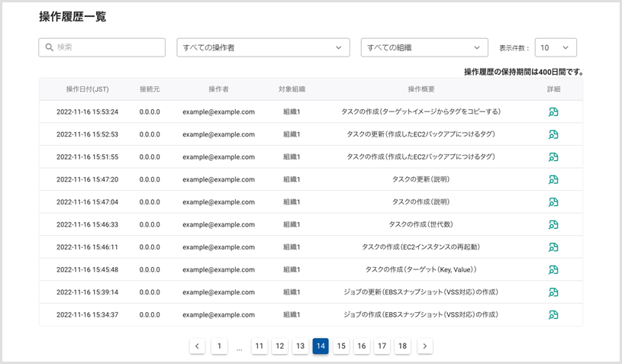This screenshot has width=622, height=364.
Task: Open details for the 15:39:14 job update
Action: pyautogui.click(x=553, y=292)
